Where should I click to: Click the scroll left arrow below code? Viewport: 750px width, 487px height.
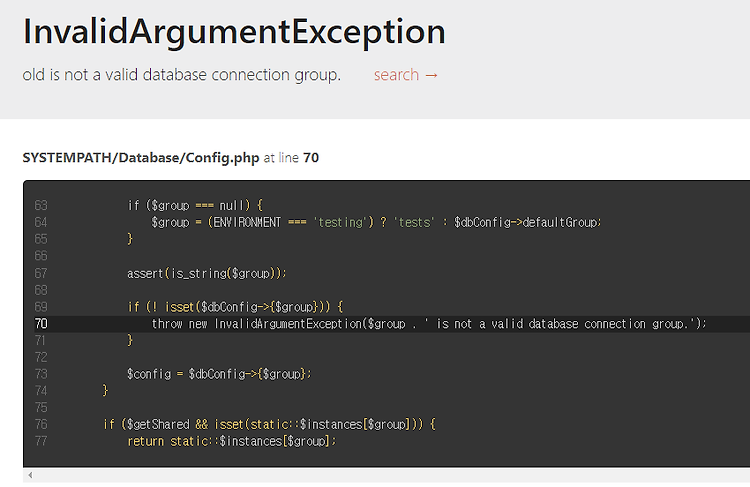coord(30,475)
